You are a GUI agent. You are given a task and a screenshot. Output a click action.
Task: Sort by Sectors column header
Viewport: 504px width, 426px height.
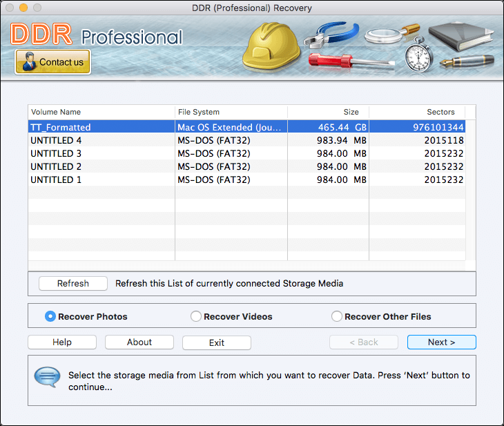(417, 112)
